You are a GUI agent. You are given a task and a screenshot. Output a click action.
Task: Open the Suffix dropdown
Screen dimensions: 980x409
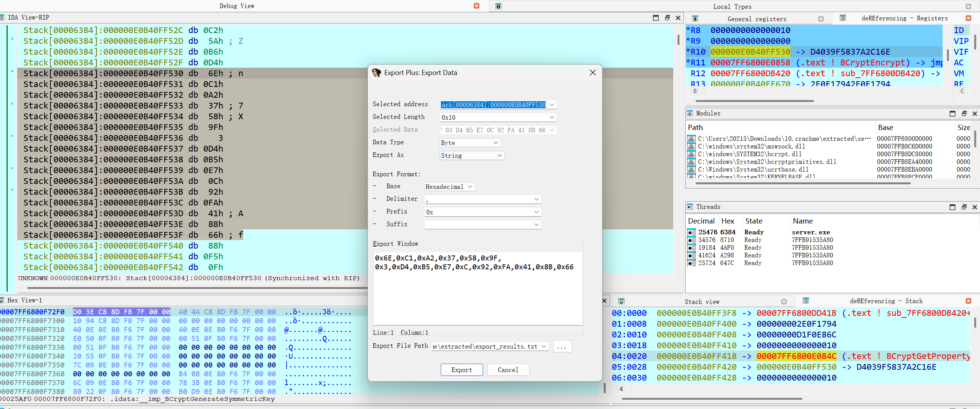537,225
